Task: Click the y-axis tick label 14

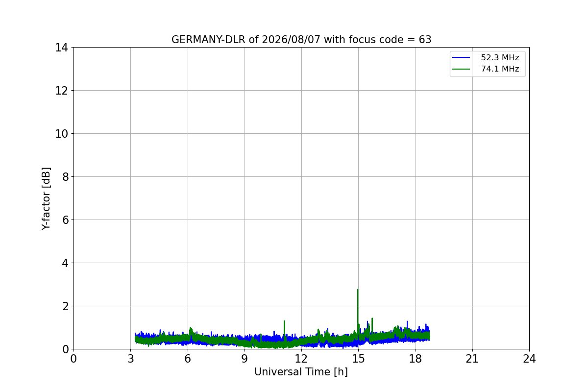Action: point(62,48)
